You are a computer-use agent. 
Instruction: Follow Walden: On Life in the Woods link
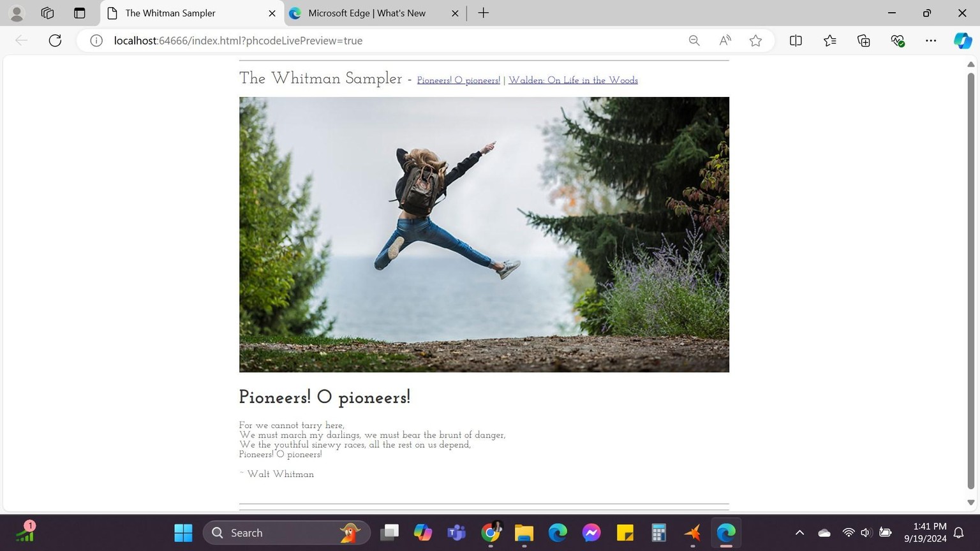tap(573, 80)
